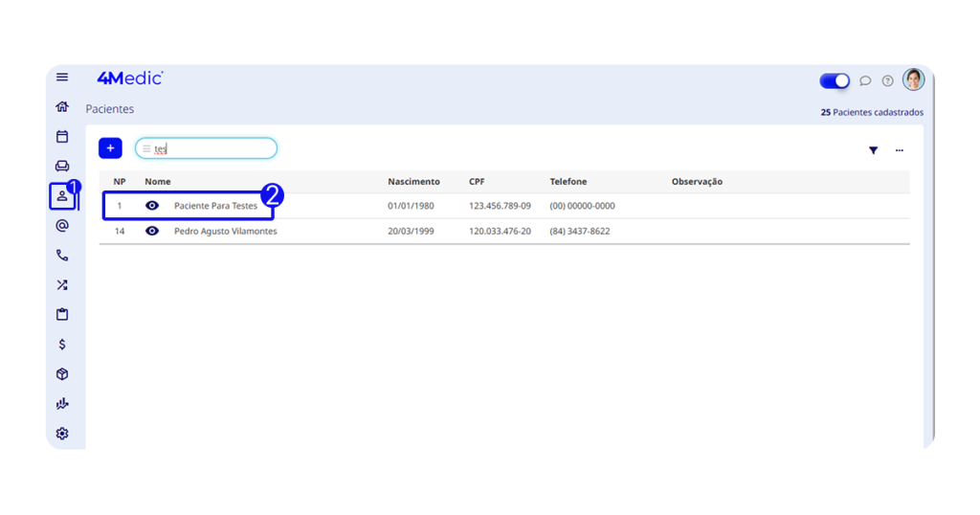Open the home icon in sidebar

[62, 107]
